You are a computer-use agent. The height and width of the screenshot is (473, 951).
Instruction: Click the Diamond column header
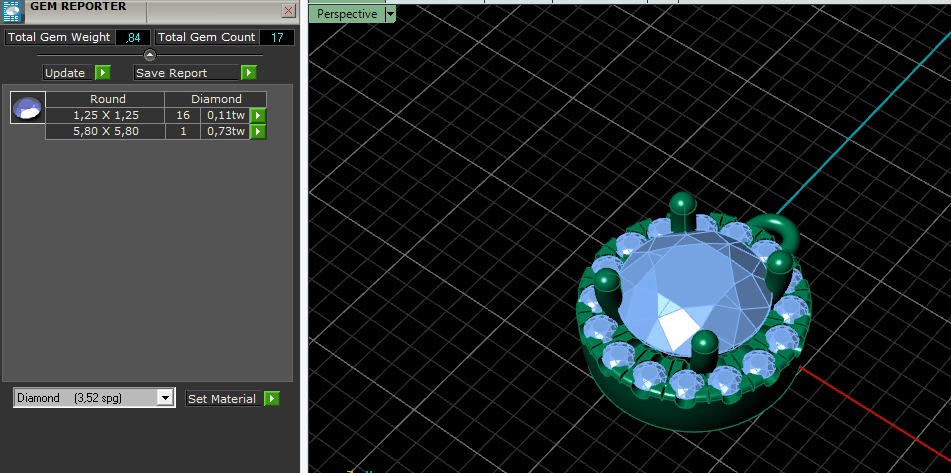[216, 99]
